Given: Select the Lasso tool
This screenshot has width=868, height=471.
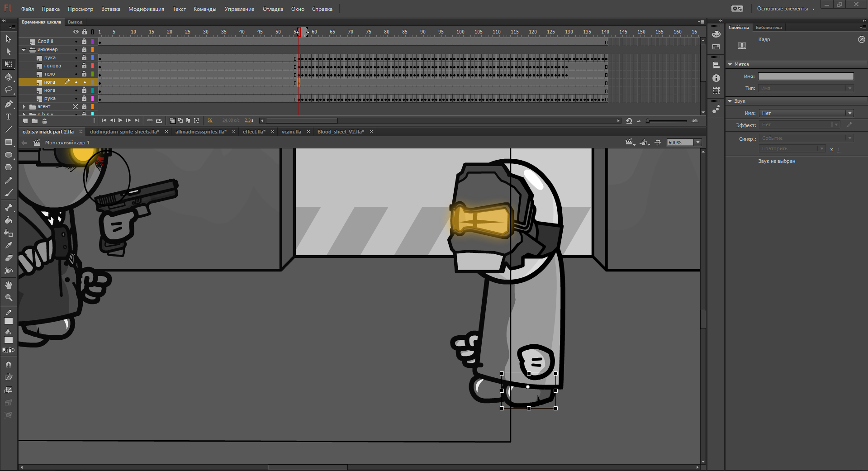Looking at the screenshot, I should [9, 90].
